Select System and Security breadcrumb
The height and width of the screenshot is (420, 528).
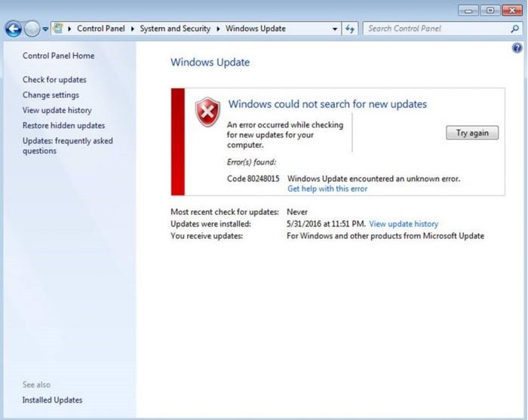[x=175, y=29]
